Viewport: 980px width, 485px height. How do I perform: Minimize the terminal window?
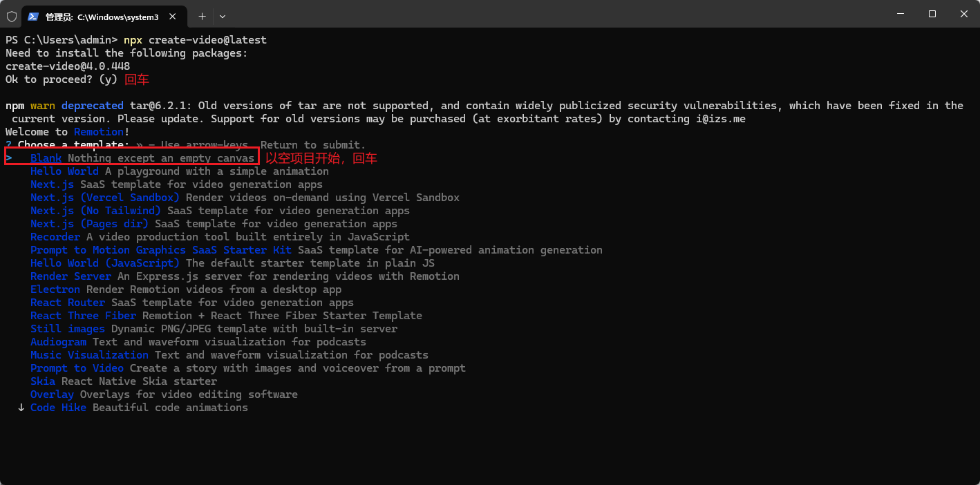900,14
